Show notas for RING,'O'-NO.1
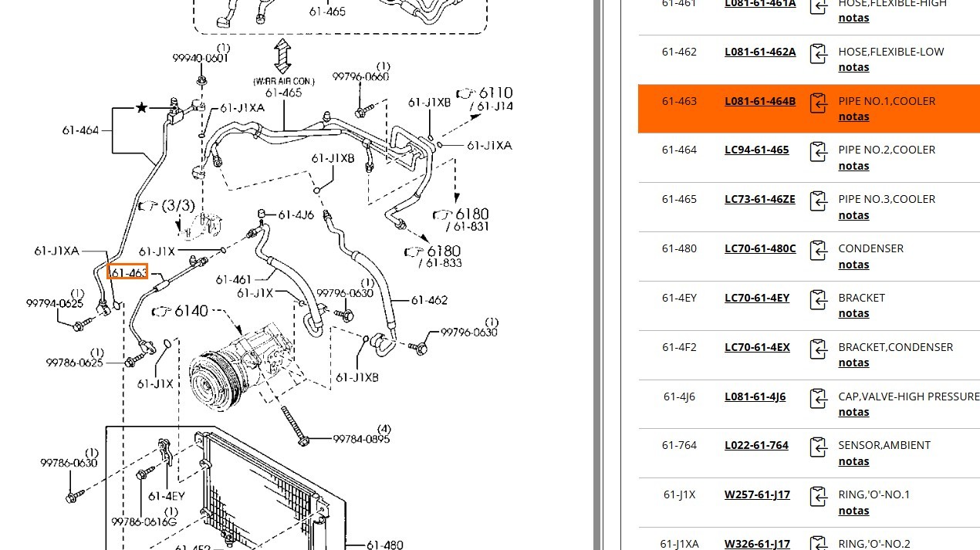Viewport: 980px width, 550px height. coord(853,511)
